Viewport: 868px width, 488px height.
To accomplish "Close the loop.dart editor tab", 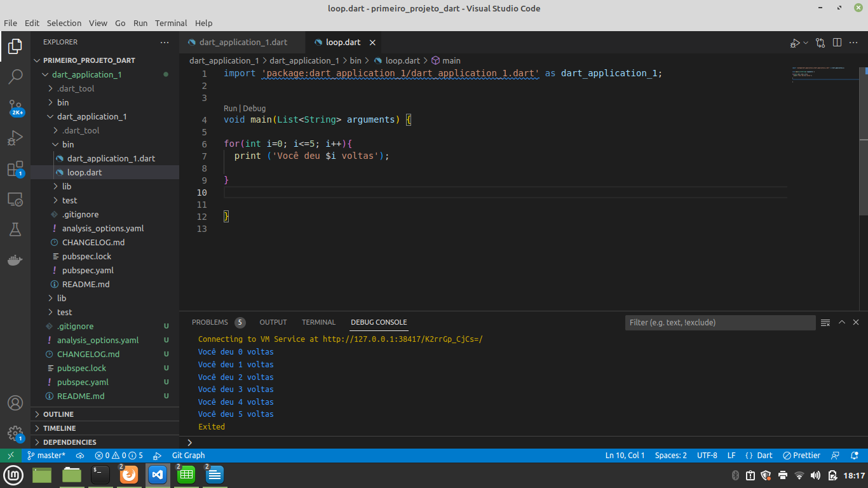I will 372,43.
